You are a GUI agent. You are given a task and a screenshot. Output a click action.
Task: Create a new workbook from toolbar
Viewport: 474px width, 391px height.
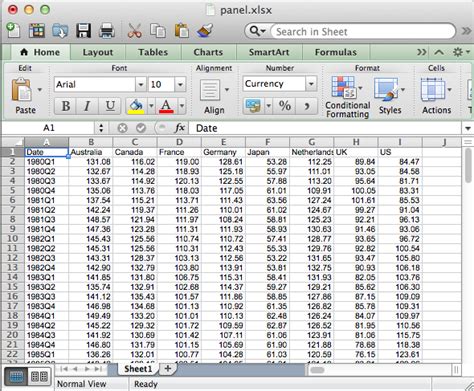click(13, 31)
